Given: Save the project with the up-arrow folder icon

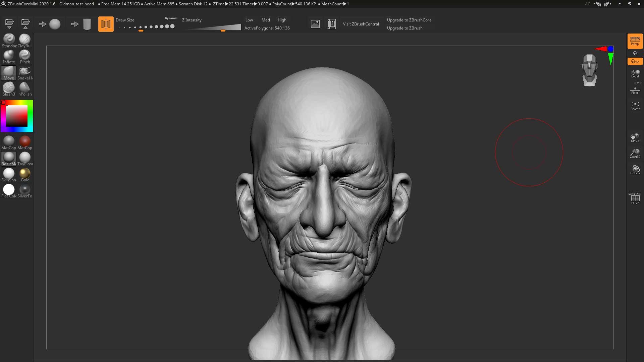Looking at the screenshot, I should (x=25, y=24).
